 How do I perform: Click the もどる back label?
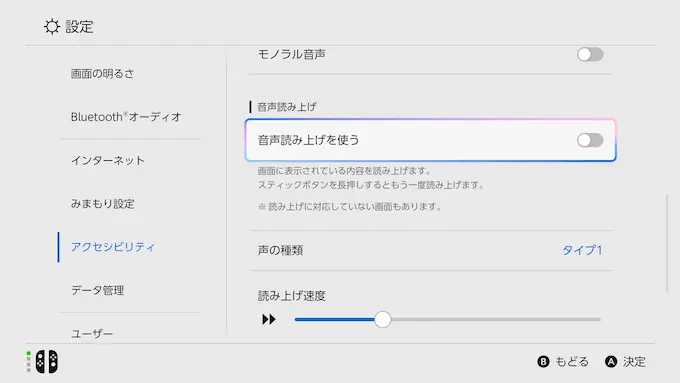pyautogui.click(x=572, y=362)
